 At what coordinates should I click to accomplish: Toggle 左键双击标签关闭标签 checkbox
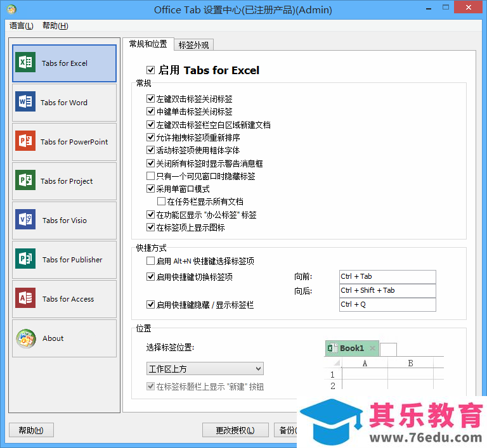151,99
